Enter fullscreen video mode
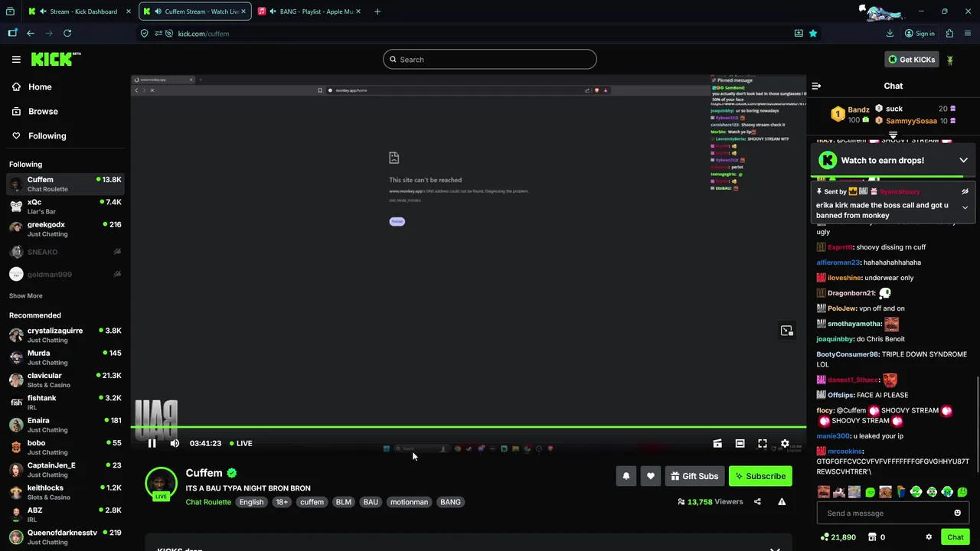This screenshot has height=551, width=980. (763, 443)
